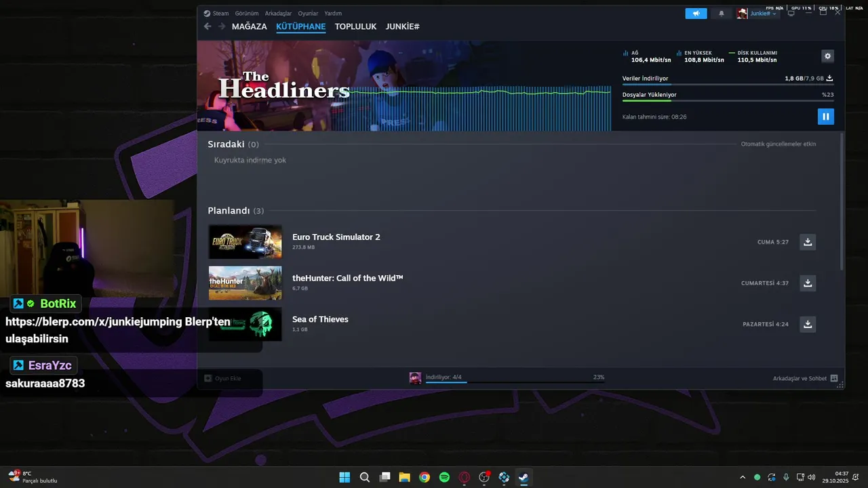Go back with the left arrow

tap(208, 26)
